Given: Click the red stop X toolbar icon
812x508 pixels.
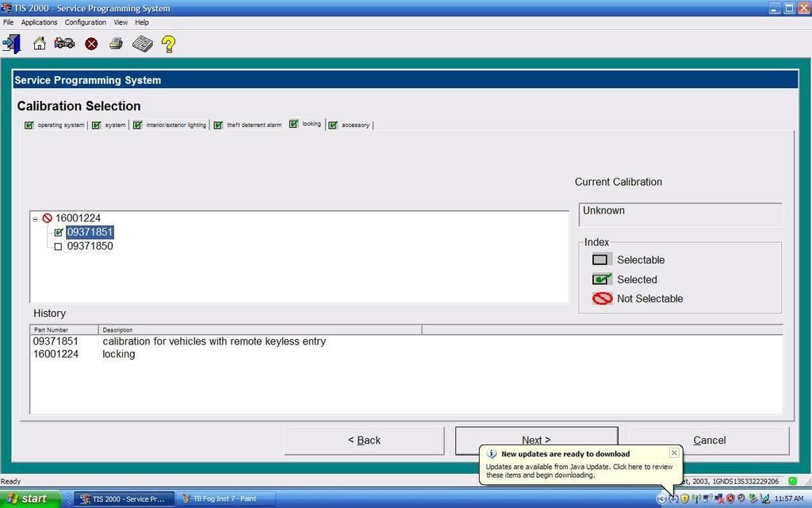Looking at the screenshot, I should [91, 44].
